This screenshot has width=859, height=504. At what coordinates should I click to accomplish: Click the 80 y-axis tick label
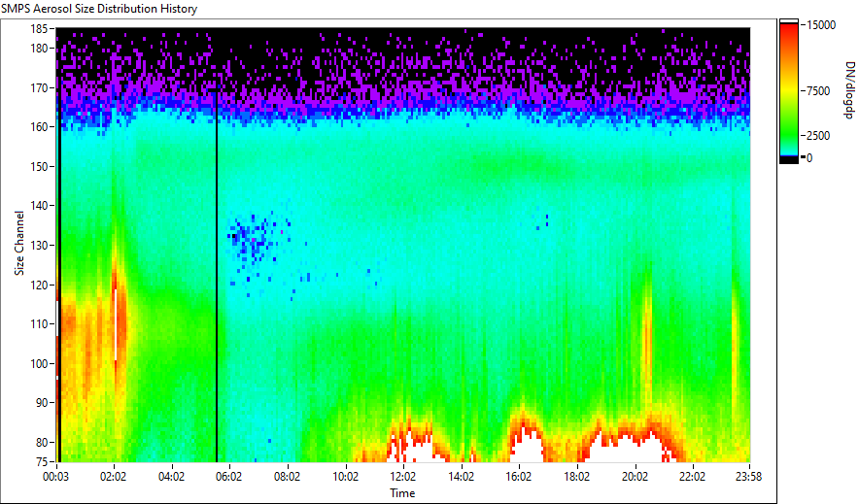point(42,442)
